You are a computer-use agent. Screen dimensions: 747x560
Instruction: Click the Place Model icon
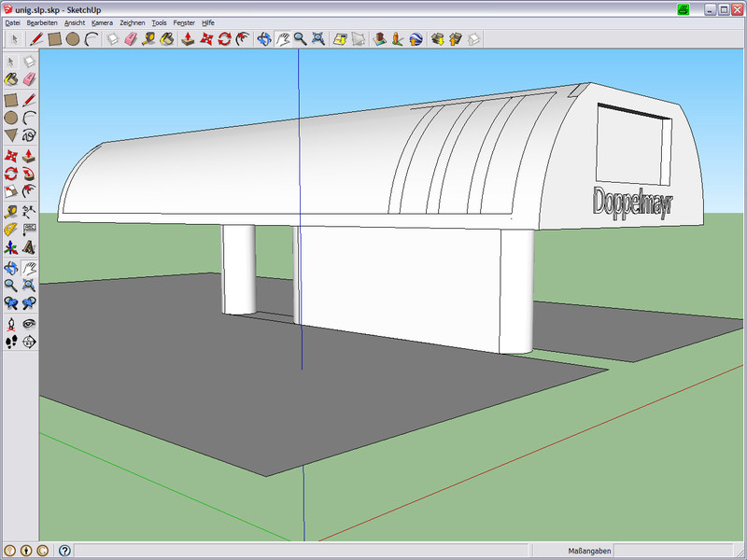[x=380, y=39]
